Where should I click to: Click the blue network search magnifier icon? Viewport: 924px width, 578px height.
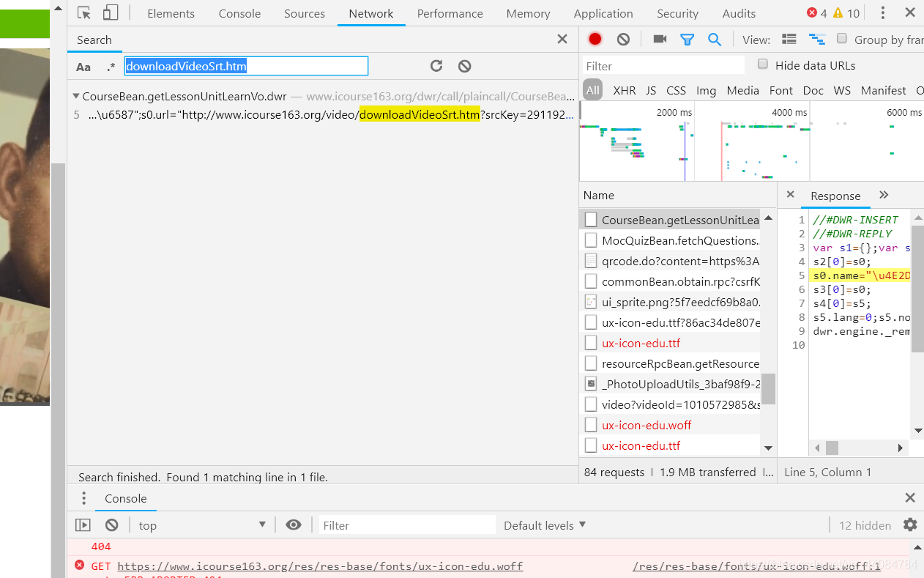[715, 40]
